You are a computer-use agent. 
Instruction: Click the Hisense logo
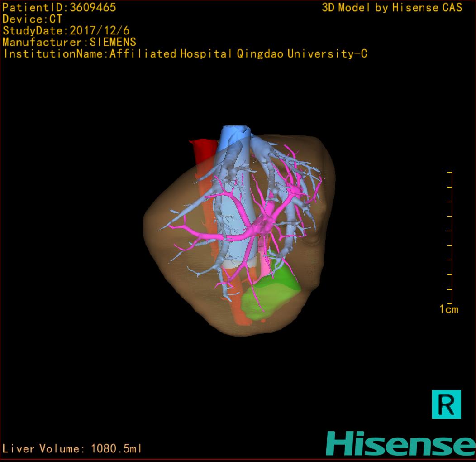coord(401,443)
